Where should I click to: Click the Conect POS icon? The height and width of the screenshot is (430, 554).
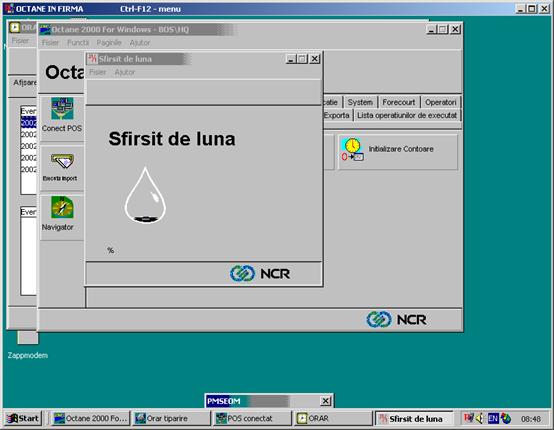click(x=62, y=109)
